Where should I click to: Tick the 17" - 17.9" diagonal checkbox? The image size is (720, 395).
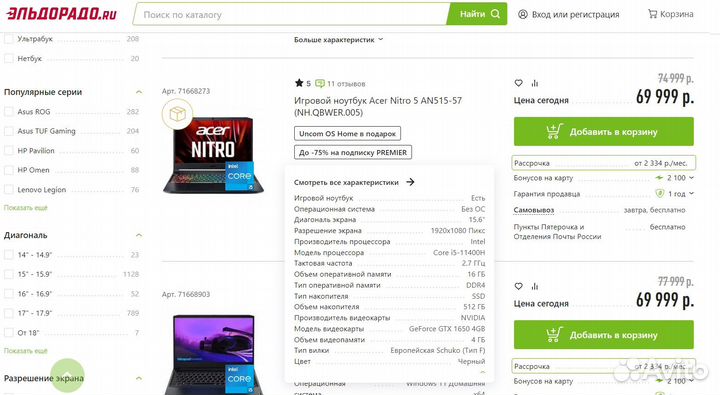[x=8, y=313]
